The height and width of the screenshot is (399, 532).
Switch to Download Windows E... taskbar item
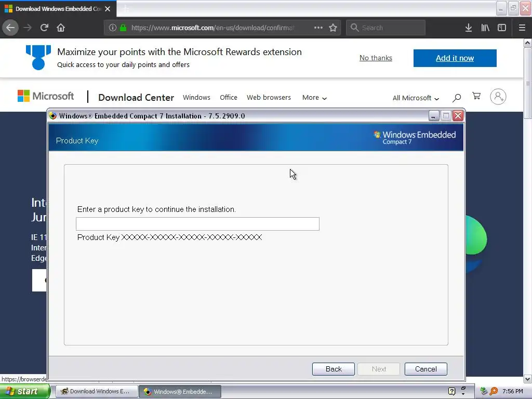[x=96, y=392]
